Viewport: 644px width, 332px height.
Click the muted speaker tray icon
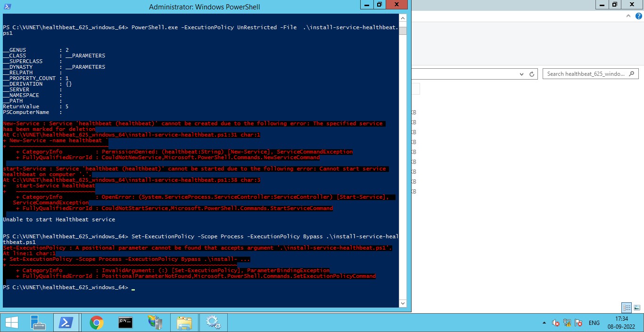pyautogui.click(x=556, y=323)
